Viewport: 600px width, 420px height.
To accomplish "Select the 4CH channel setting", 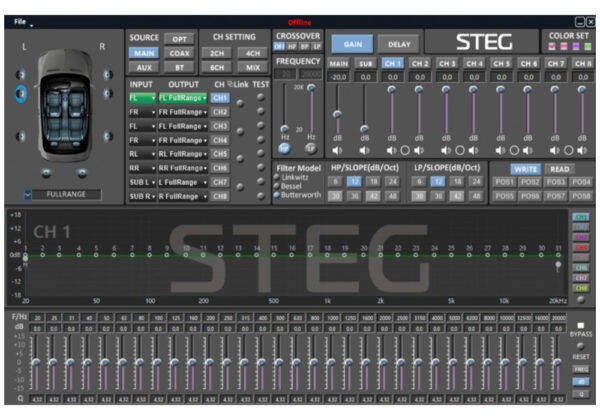I will point(253,53).
